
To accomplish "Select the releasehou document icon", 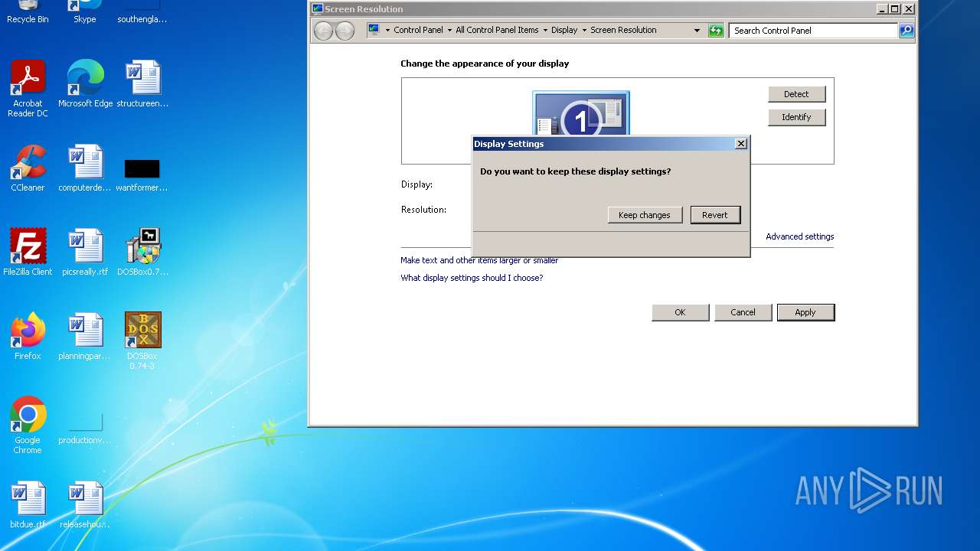I will point(85,504).
